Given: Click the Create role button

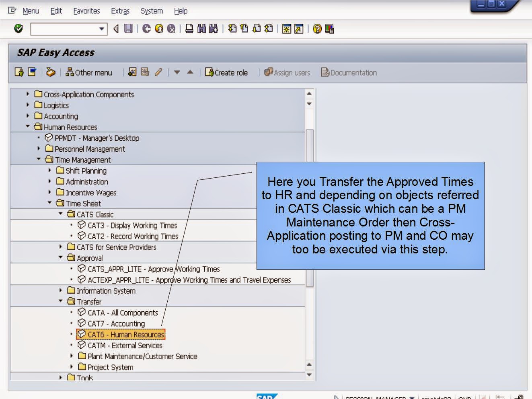Looking at the screenshot, I should tap(226, 72).
